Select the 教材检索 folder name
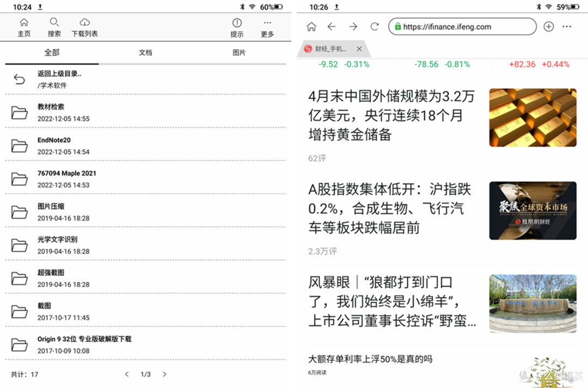 51,107
